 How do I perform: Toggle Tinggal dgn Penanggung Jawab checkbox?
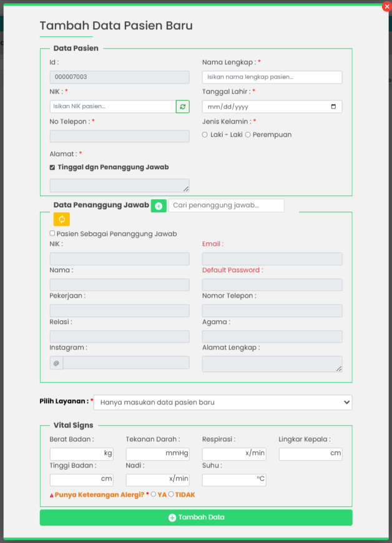click(x=52, y=167)
